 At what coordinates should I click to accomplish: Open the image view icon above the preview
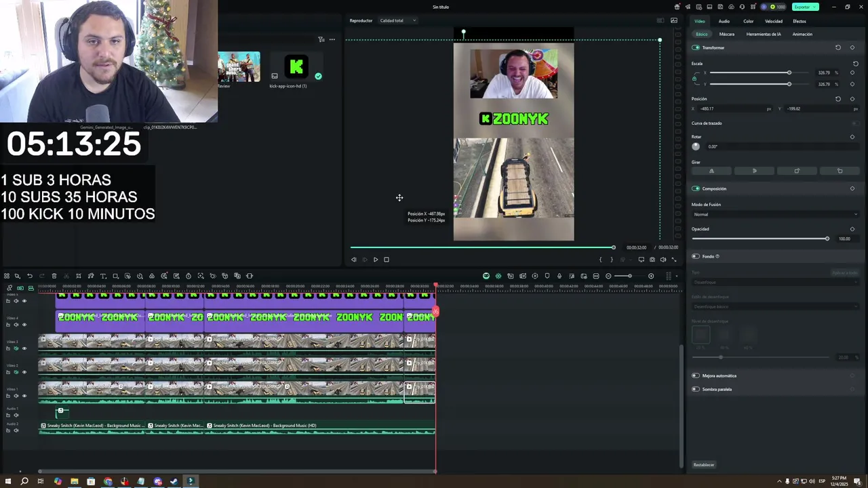click(x=674, y=20)
